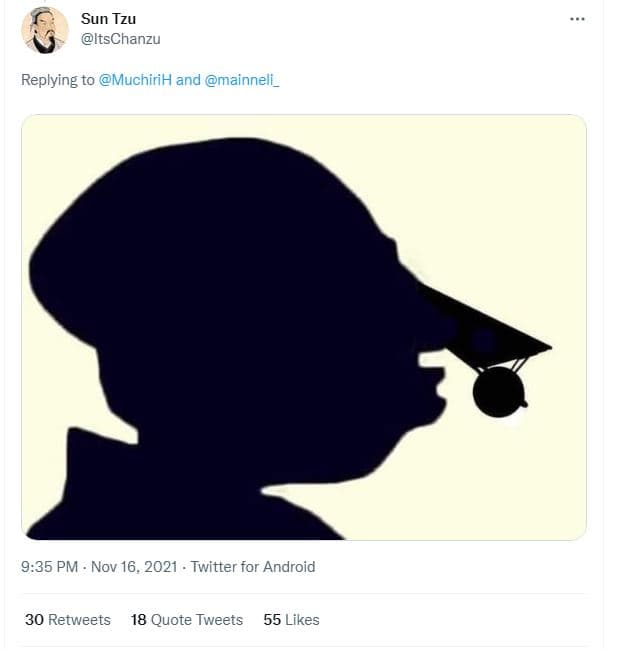Screen dimensions: 618x649
Task: Open the tweet's three-dot more menu
Action: 577,19
